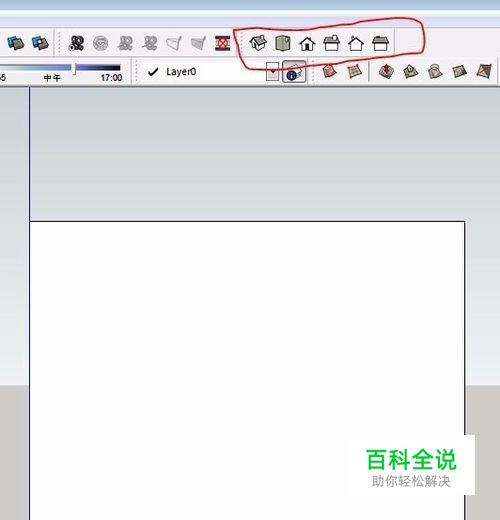
Task: Switch to the Back view house outline icon
Action: click(356, 44)
